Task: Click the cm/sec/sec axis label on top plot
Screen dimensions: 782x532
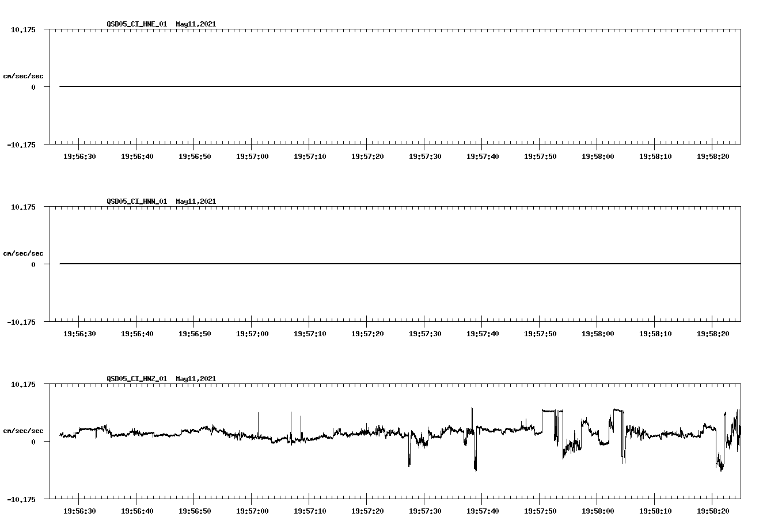Action: (x=24, y=75)
